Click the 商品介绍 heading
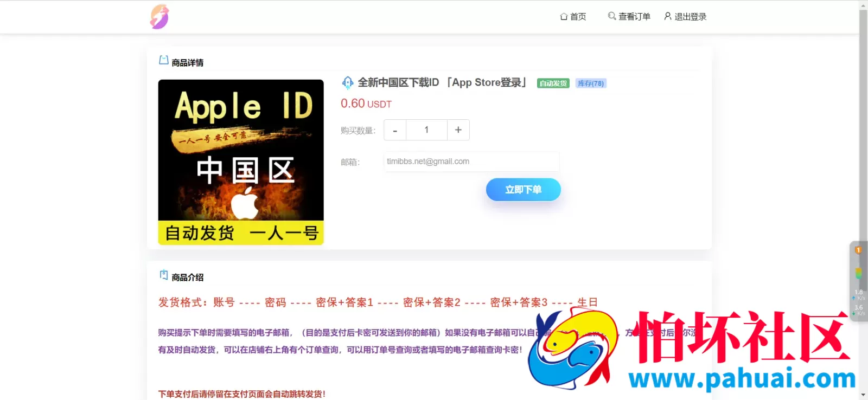868x400 pixels. (188, 278)
